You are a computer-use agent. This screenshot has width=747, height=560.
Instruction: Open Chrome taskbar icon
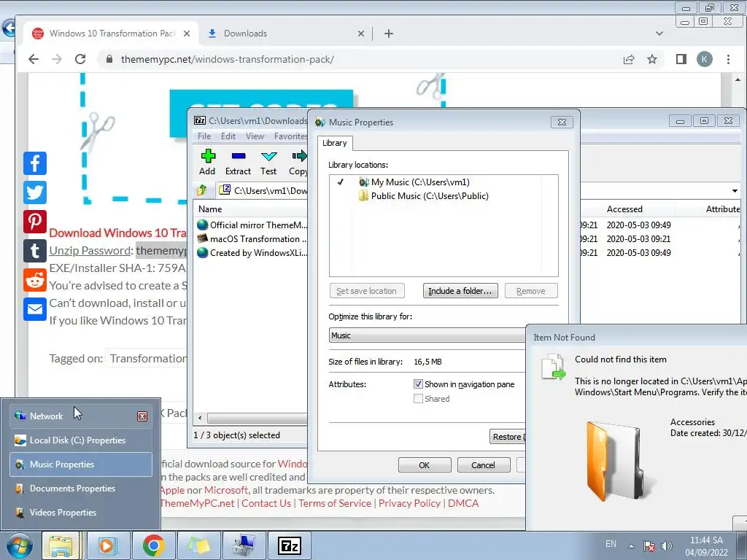[153, 545]
